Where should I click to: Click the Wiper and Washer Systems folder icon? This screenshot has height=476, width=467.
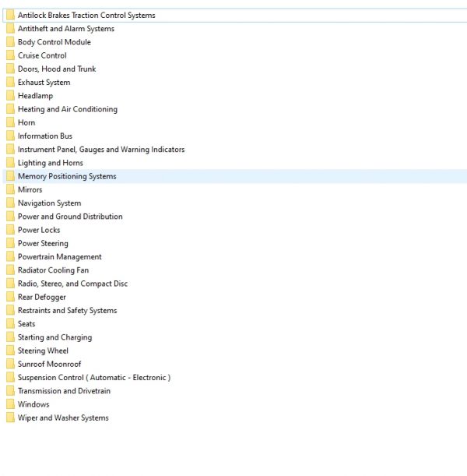click(x=10, y=418)
